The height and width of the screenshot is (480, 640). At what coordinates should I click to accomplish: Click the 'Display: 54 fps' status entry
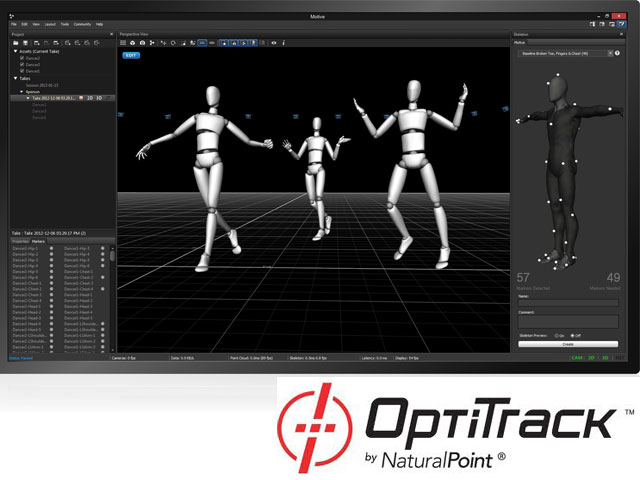[x=407, y=358]
